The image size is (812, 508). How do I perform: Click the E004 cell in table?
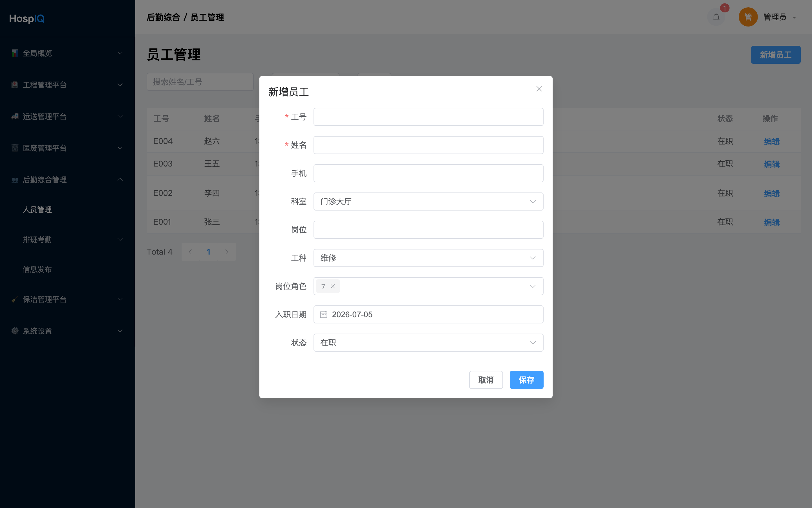pos(163,141)
